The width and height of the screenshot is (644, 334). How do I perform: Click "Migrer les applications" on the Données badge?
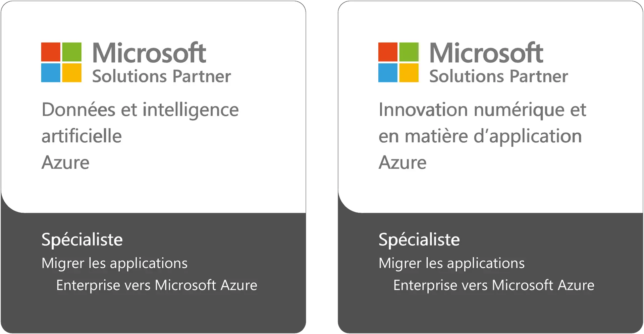coord(114,263)
